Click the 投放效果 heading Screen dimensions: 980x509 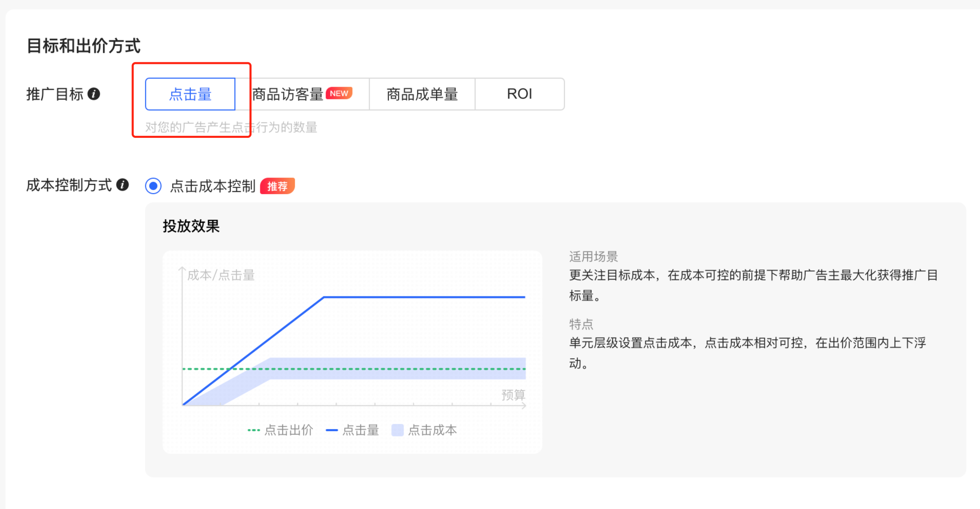point(191,226)
